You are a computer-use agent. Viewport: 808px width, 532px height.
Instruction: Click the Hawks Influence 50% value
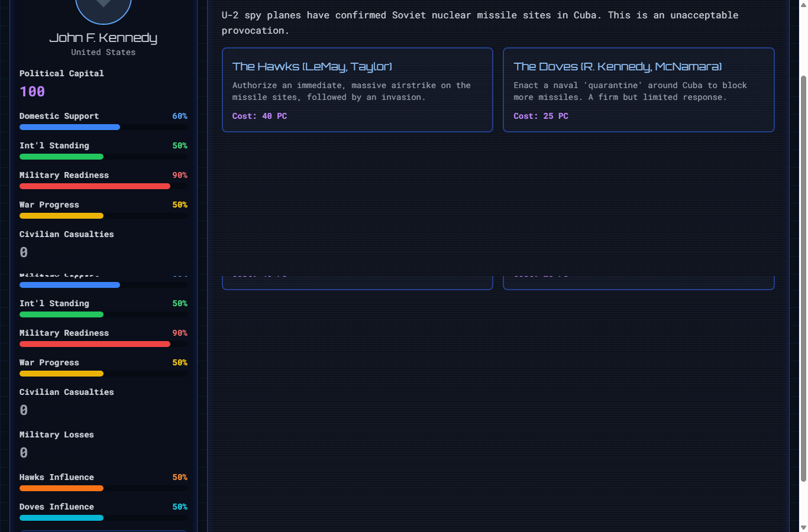click(x=180, y=477)
